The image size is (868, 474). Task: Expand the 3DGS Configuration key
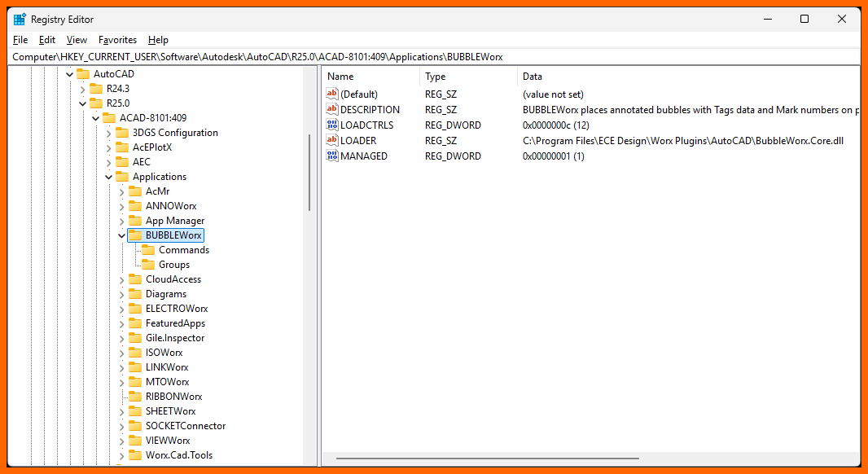tap(109, 133)
